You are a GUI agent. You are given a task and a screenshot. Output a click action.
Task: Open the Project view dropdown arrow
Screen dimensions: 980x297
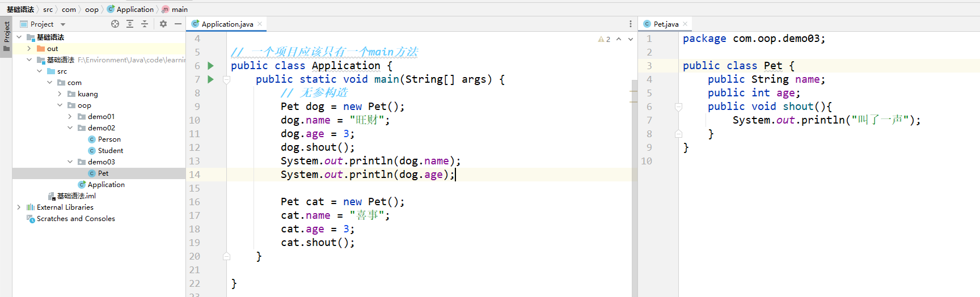[63, 24]
